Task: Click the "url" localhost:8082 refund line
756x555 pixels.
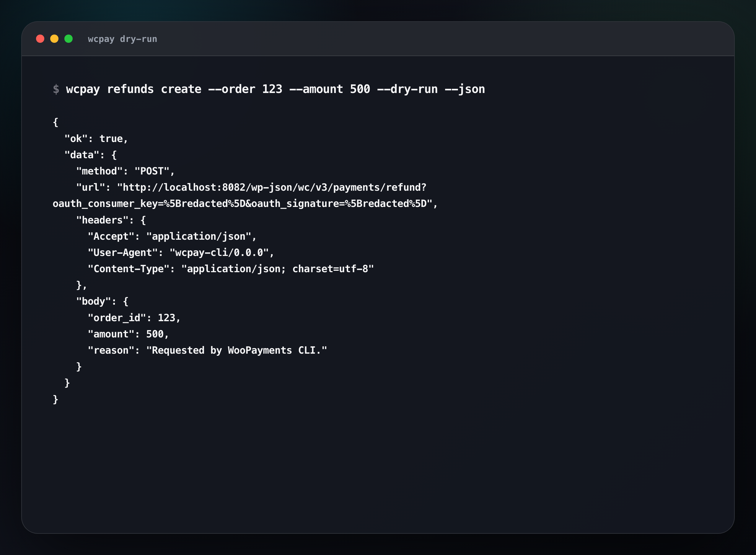Action: (251, 187)
